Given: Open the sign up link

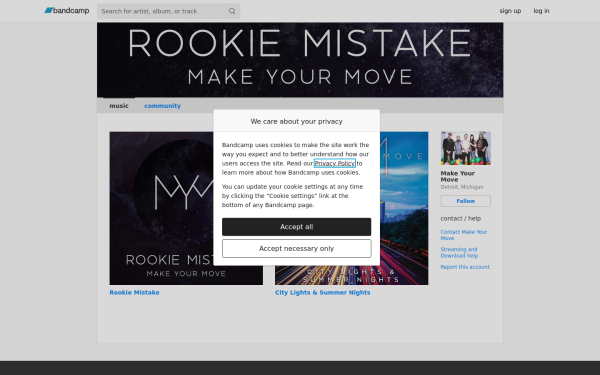Looking at the screenshot, I should (x=510, y=11).
